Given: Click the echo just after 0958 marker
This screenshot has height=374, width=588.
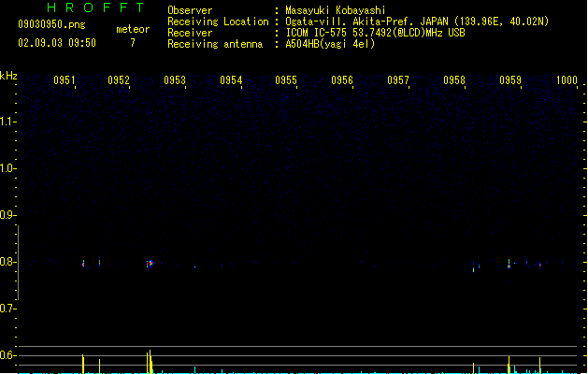Looking at the screenshot, I should click(x=474, y=267).
